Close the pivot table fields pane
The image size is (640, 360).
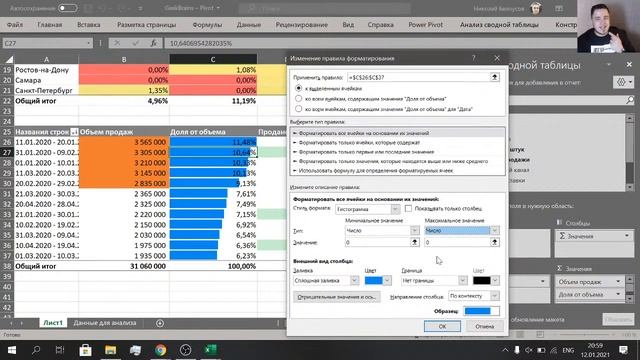pyautogui.click(x=629, y=64)
